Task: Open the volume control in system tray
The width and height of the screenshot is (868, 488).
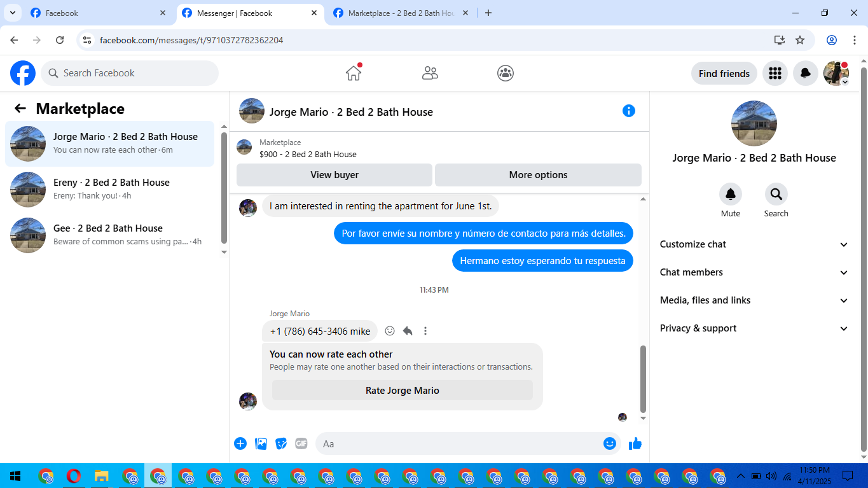Action: [771, 476]
